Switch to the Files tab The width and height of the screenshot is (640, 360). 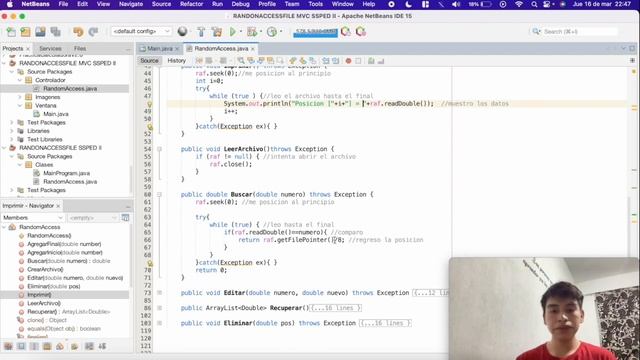coord(80,48)
